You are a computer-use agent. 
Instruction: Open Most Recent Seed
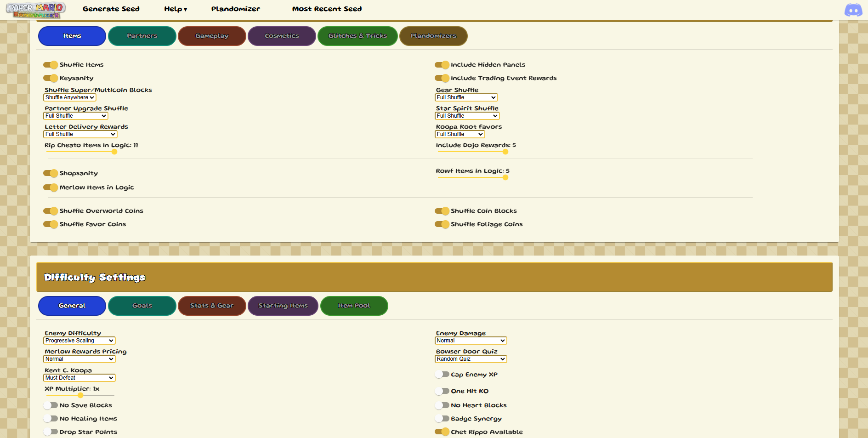tap(327, 9)
